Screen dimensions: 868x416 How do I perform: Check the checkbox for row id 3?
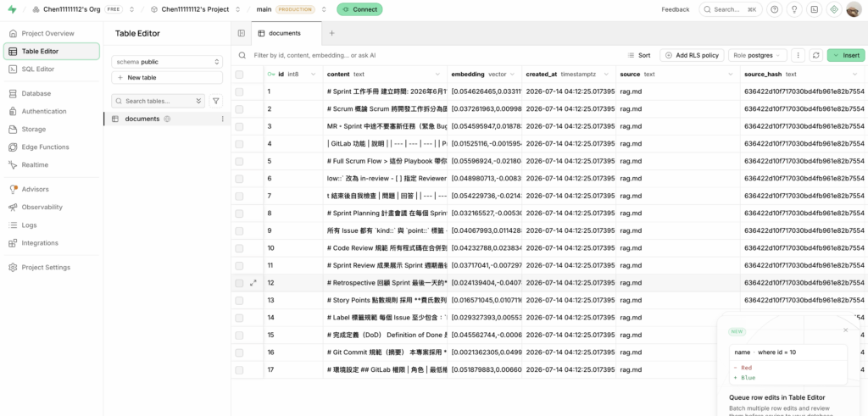(x=239, y=127)
